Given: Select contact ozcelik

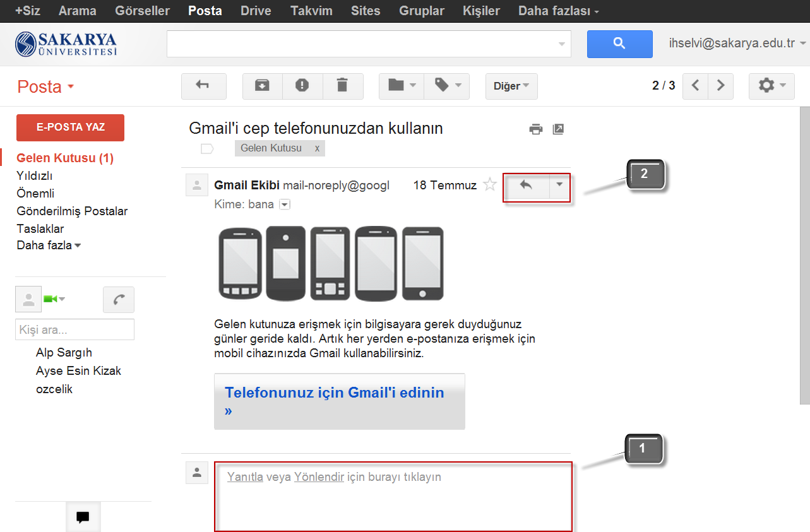Looking at the screenshot, I should point(54,389).
